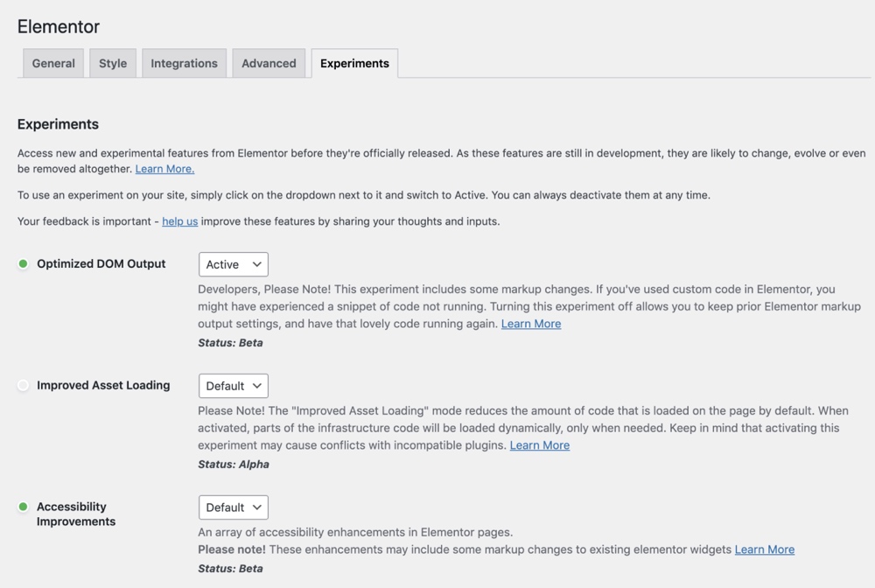The width and height of the screenshot is (875, 588).
Task: Open Learn More for Improved Asset Loading
Action: pyautogui.click(x=540, y=445)
